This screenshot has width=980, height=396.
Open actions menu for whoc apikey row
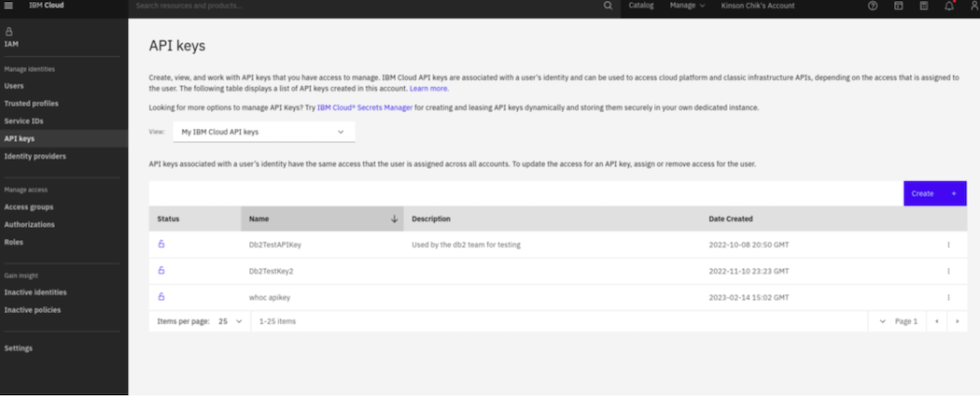click(x=948, y=297)
